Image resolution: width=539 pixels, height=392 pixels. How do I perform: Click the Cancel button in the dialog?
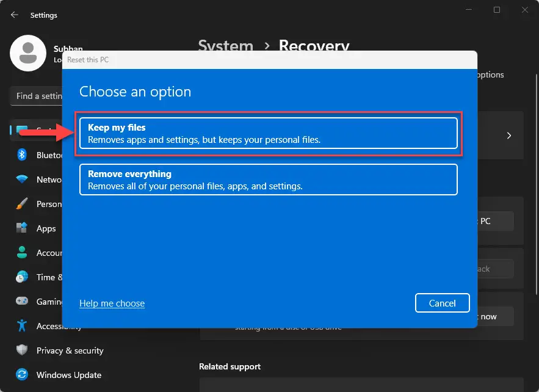(x=442, y=303)
